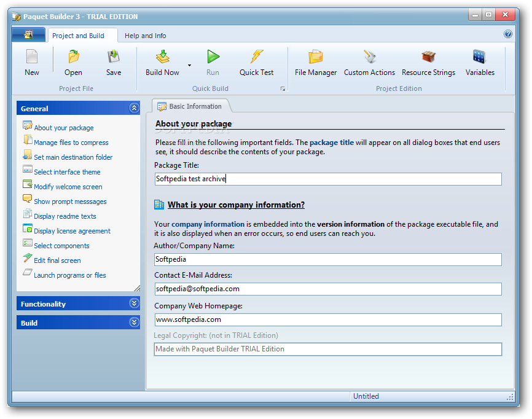The image size is (532, 419).
Task: Open Select interface theme
Action: pos(67,172)
